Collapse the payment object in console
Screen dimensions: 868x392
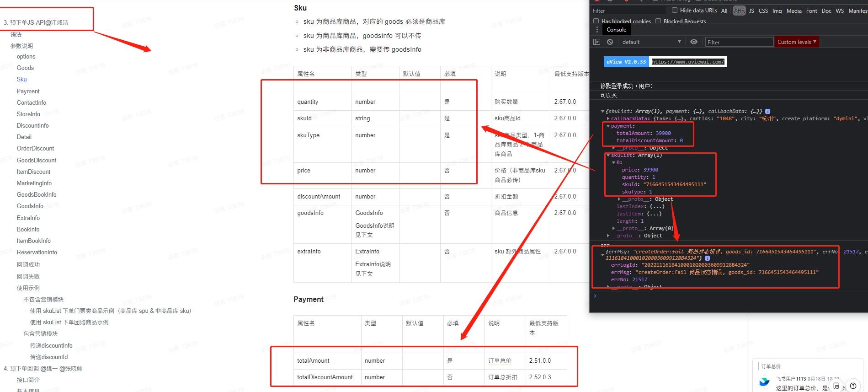(608, 126)
